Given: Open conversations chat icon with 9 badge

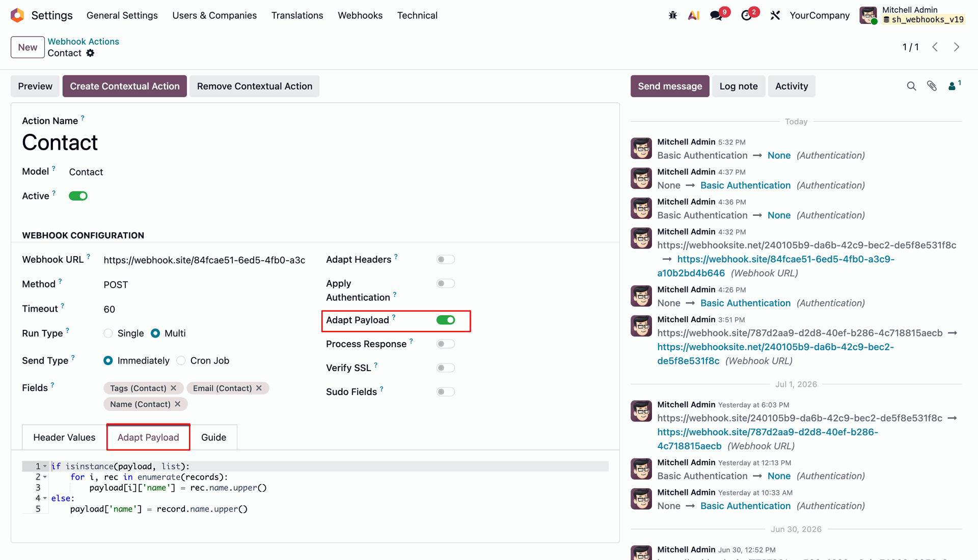Looking at the screenshot, I should coord(717,15).
